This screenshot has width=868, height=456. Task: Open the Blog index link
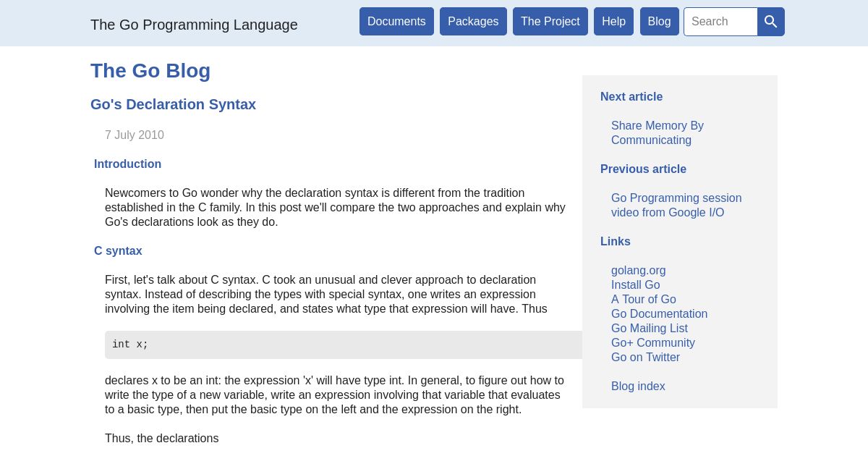(638, 387)
